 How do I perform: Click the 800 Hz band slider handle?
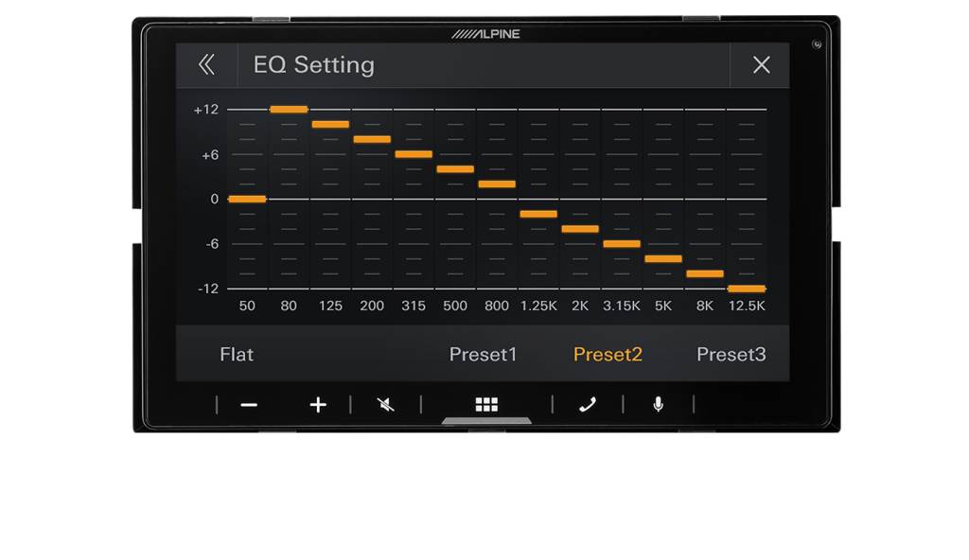click(497, 184)
